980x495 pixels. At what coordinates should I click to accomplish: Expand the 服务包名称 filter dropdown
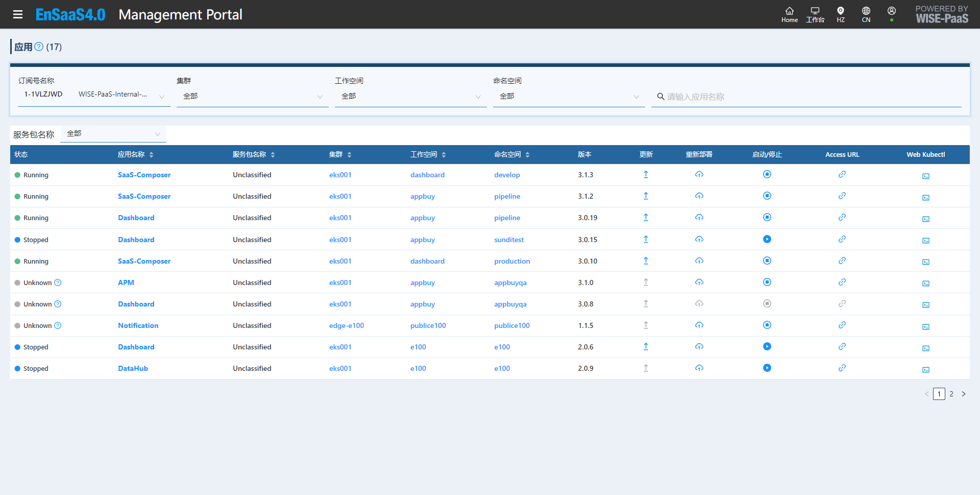click(113, 134)
